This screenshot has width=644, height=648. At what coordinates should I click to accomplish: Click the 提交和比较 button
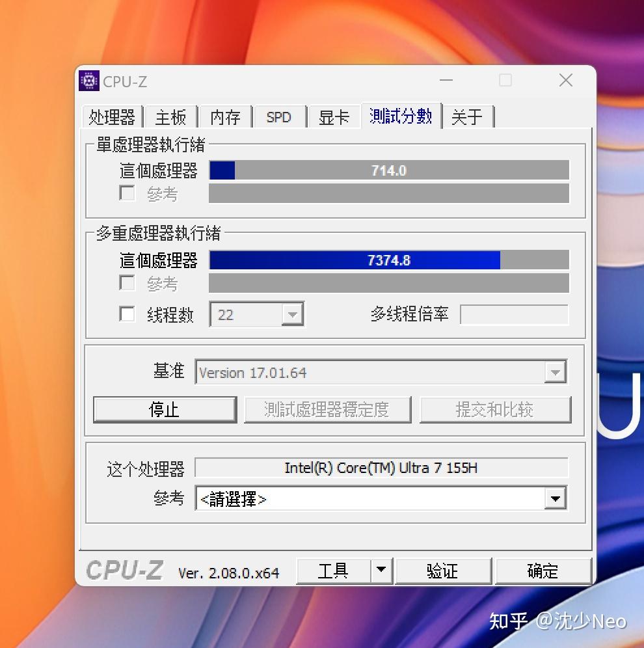click(495, 409)
